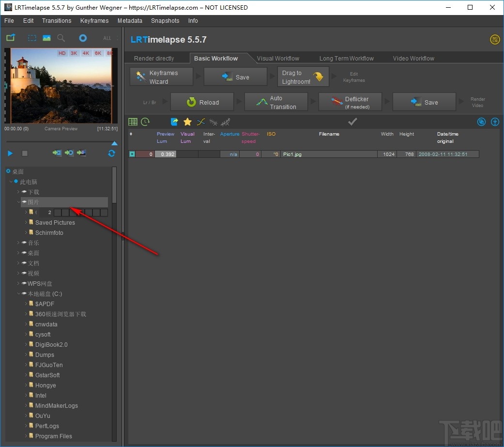Open the Transitions menu
This screenshot has width=504, height=447.
click(57, 20)
